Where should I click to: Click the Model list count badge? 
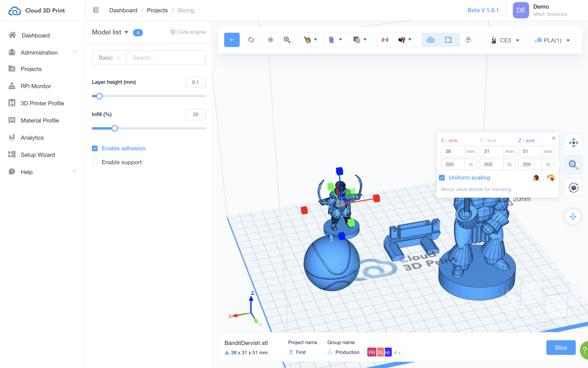click(x=138, y=33)
